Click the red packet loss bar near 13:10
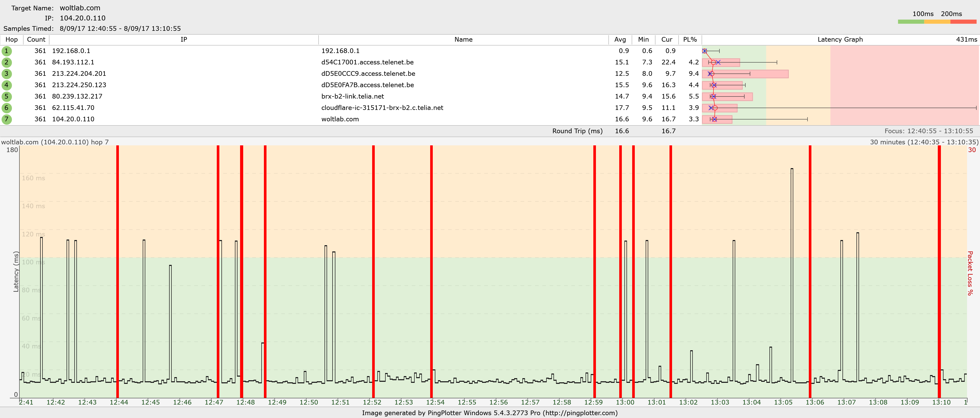 tap(939, 266)
